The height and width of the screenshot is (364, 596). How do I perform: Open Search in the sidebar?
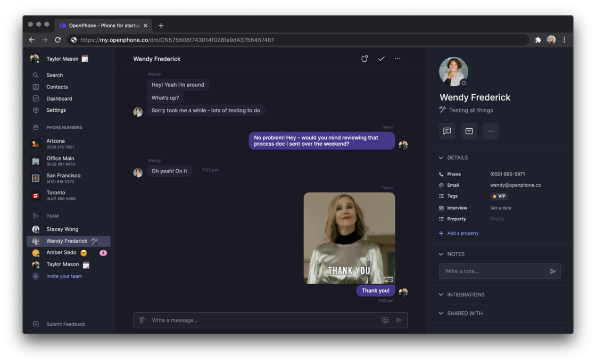[x=54, y=75]
